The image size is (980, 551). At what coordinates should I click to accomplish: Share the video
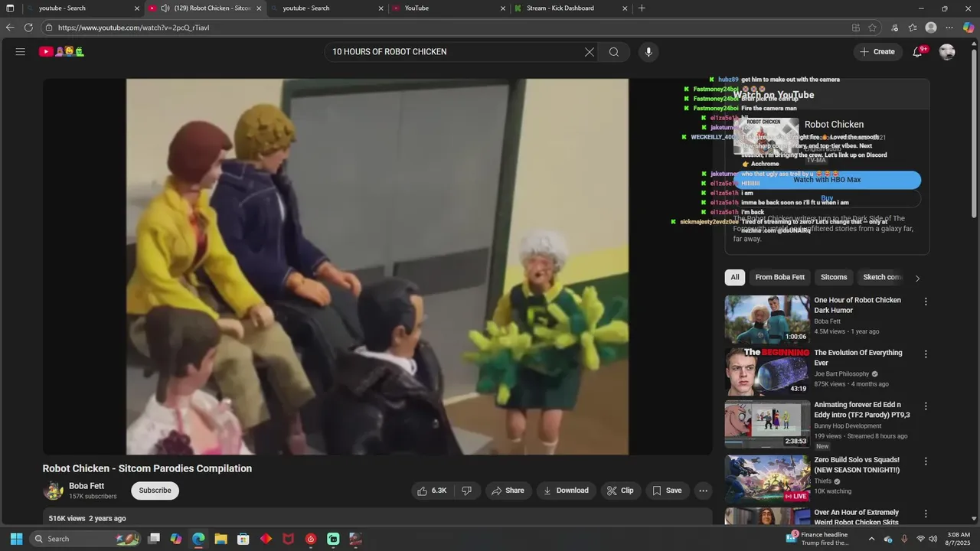[508, 491]
